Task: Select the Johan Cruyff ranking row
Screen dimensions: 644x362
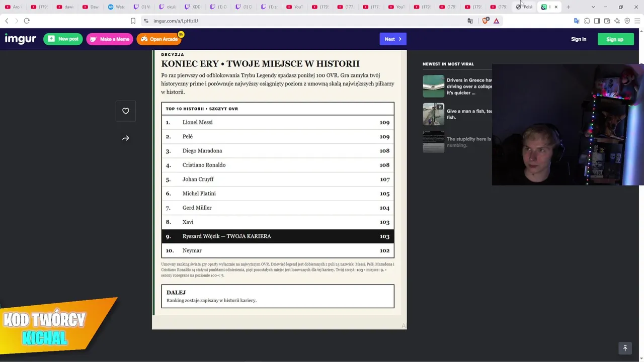Action: click(278, 179)
